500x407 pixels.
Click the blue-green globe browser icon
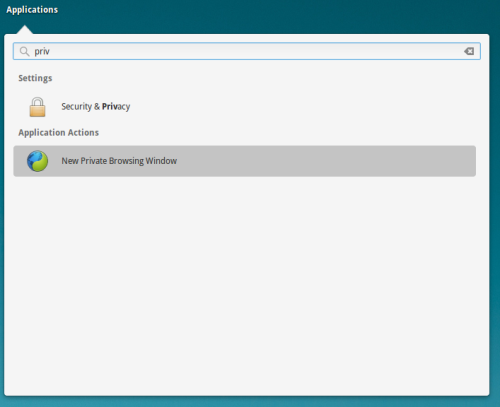[37, 161]
